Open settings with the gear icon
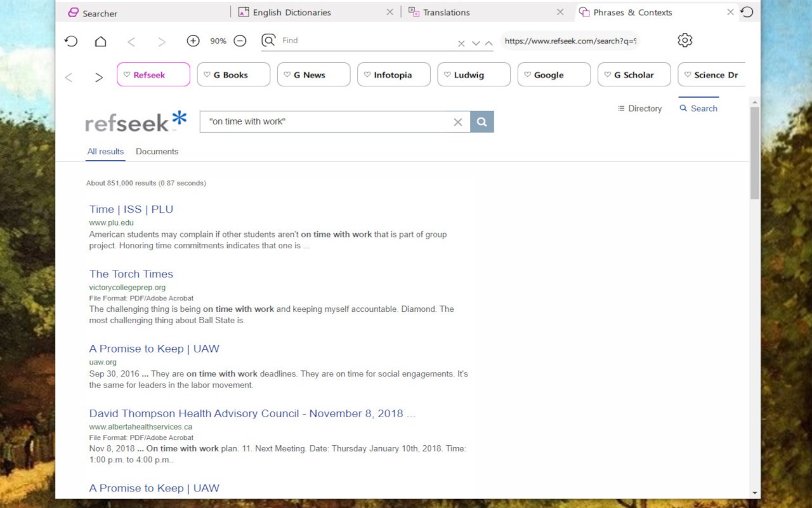Viewport: 812px width, 508px height. coord(684,41)
